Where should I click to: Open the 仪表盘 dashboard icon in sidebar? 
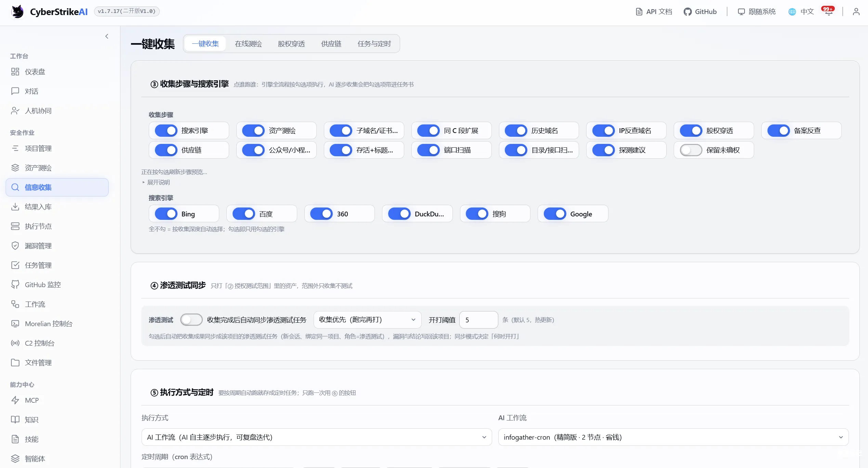(15, 71)
